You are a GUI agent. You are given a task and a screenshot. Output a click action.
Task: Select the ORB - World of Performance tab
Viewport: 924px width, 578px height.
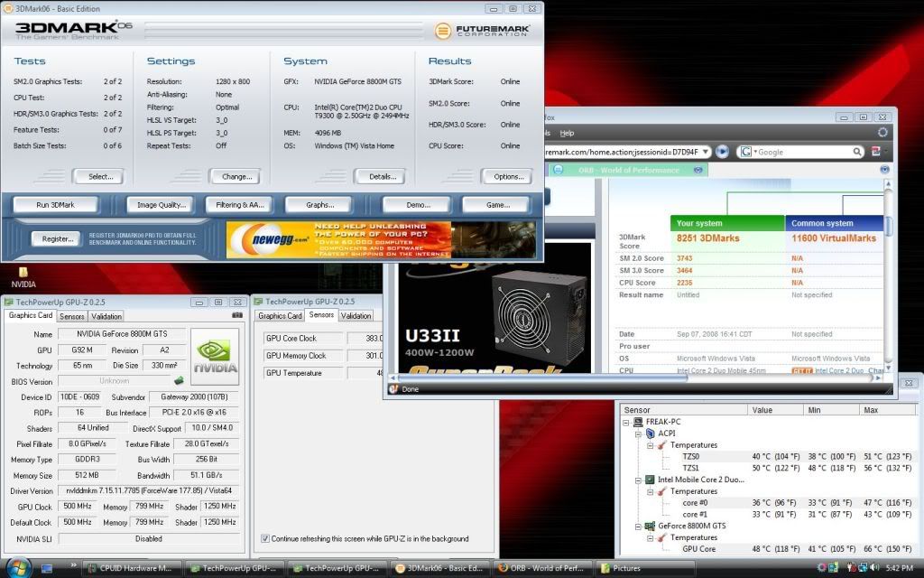628,170
